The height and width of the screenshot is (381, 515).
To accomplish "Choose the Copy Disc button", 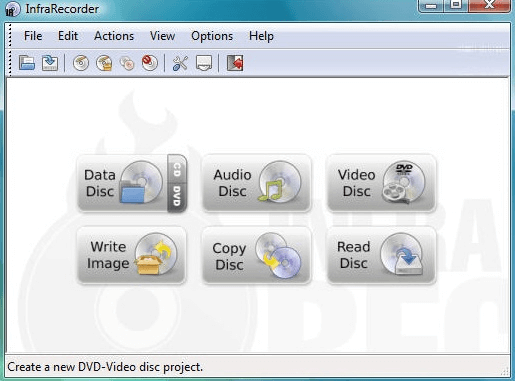I will pyautogui.click(x=257, y=255).
